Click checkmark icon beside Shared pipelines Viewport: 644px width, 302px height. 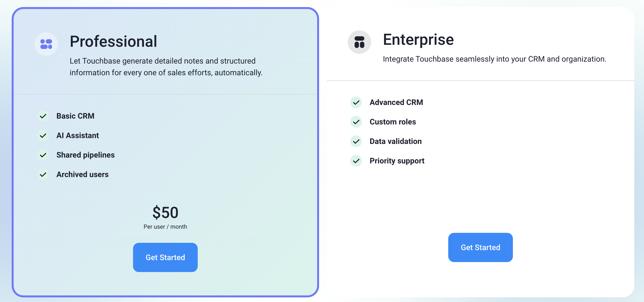point(43,155)
